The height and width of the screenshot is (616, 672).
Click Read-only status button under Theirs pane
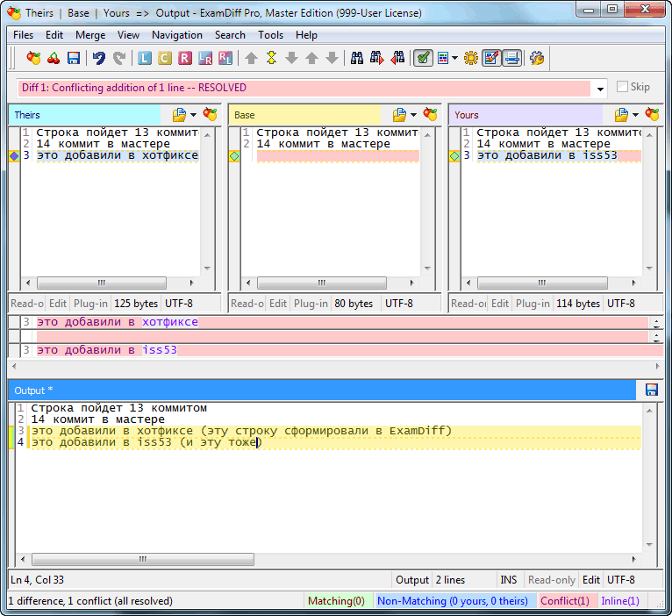point(27,304)
